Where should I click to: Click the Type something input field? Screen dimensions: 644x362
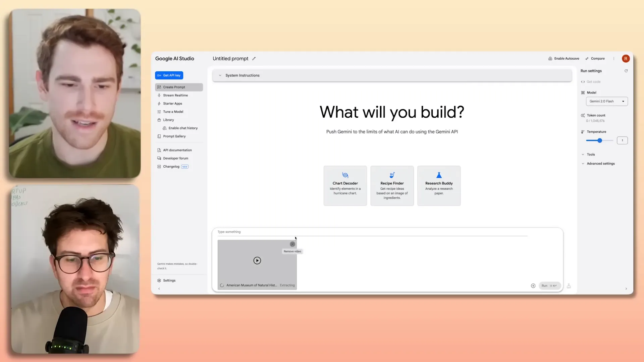372,232
